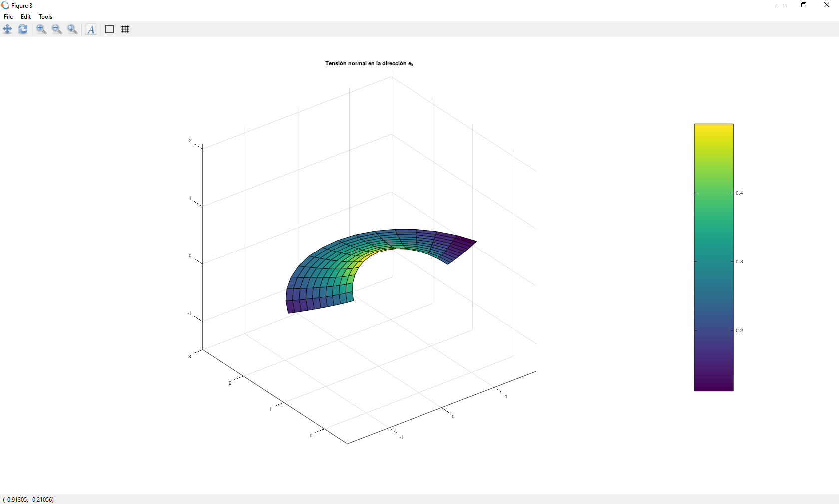Minimize the Figure 3 window
Viewport: 839px width, 504px height.
(781, 5)
